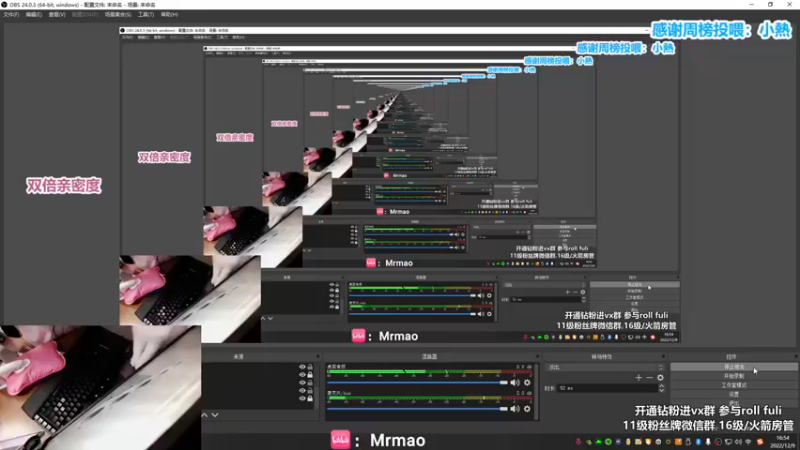
Task: Click the largest webcam keyboard thumbnail in preview
Action: (100, 387)
